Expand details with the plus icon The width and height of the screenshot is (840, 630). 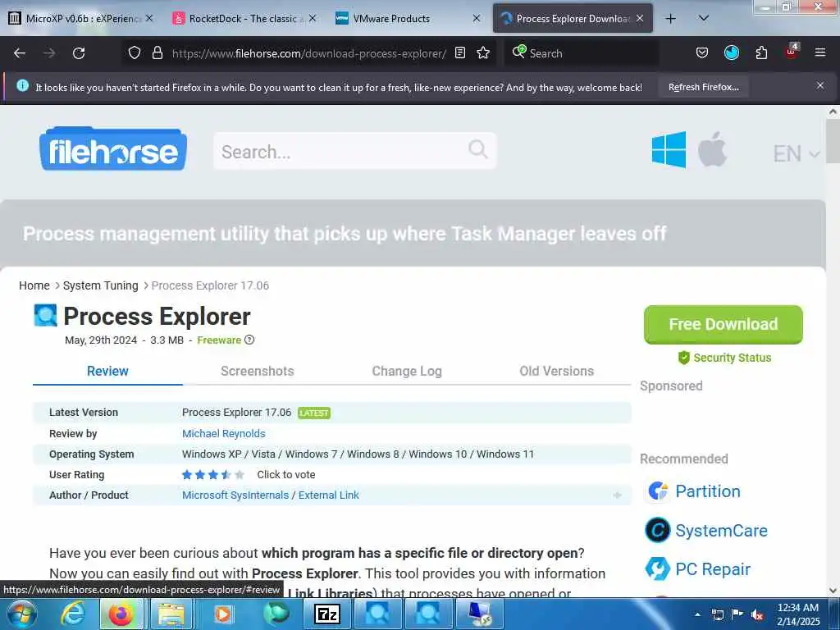click(617, 495)
